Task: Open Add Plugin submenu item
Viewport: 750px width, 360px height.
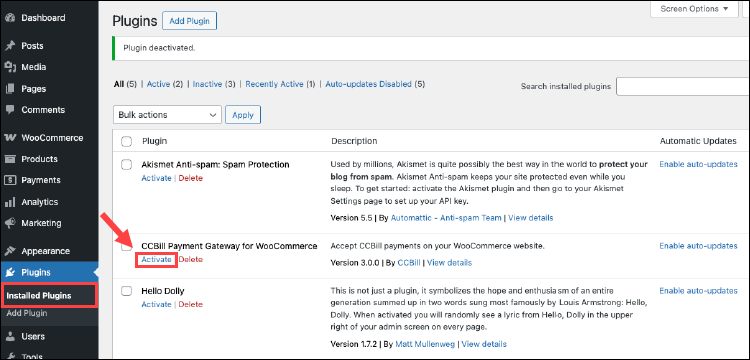Action: [27, 314]
